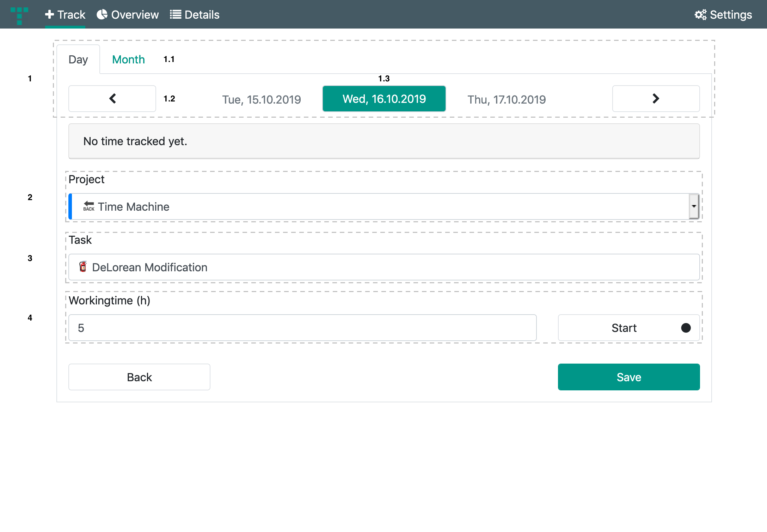Click the Back button
The image size is (767, 532).
point(139,376)
